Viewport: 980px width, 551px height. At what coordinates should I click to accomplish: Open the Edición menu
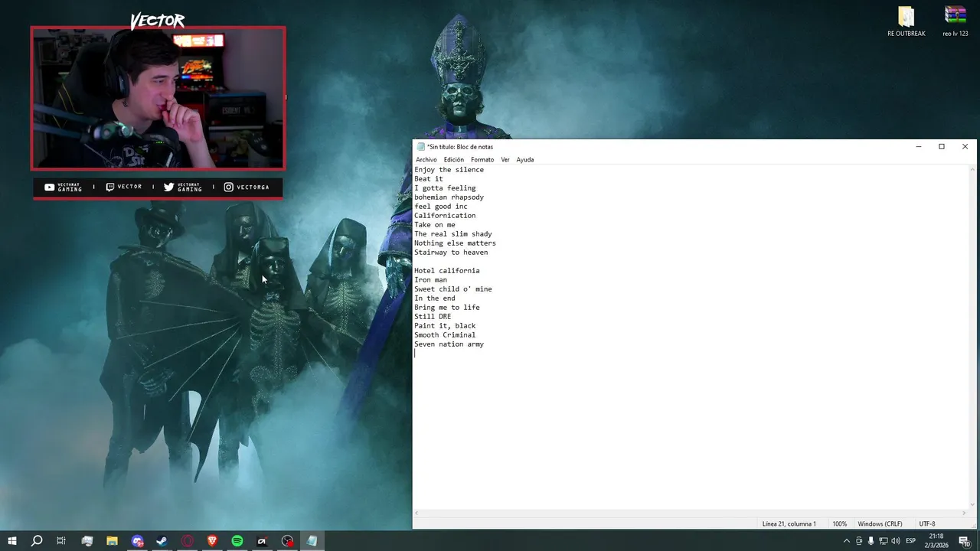[x=454, y=159]
